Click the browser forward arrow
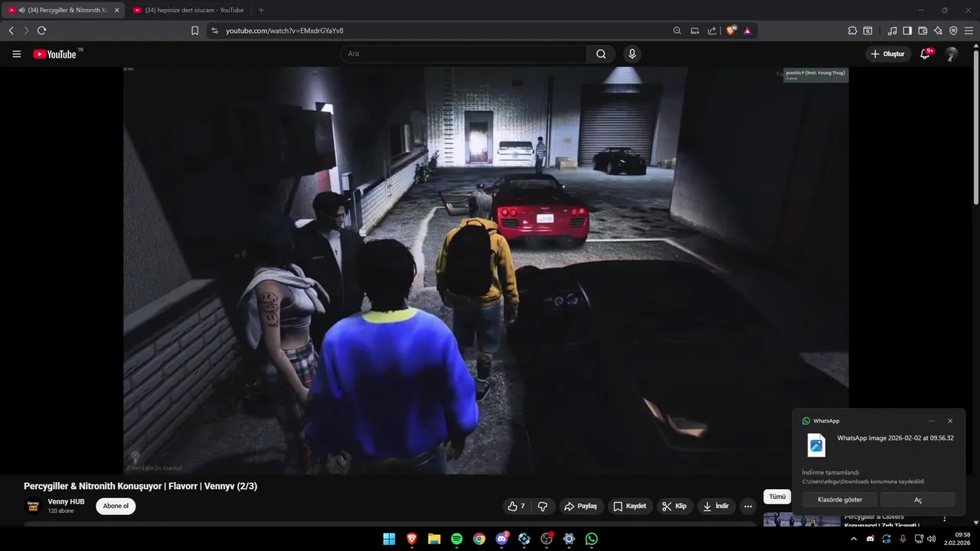Screen dimensions: 980x551 pos(26,31)
